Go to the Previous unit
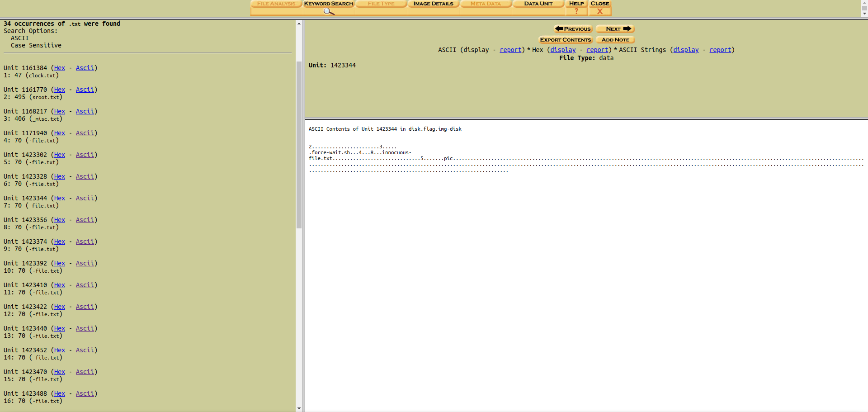Viewport: 868px width, 412px height. point(573,29)
